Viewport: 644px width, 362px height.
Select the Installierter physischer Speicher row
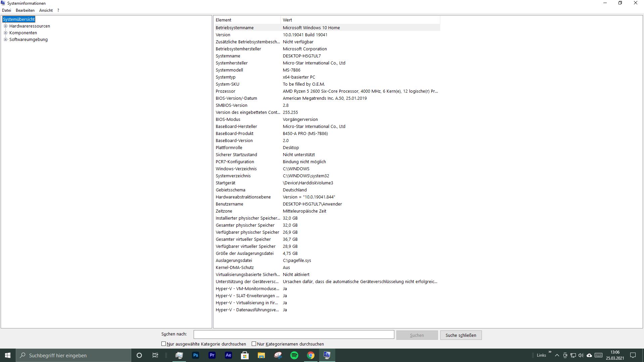click(327, 218)
